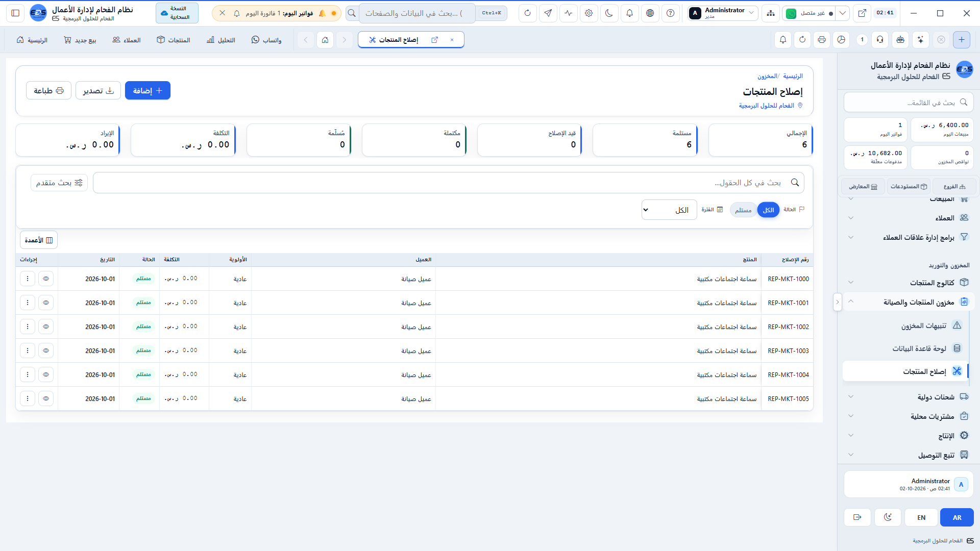980x551 pixels.
Task: Open the organization chart icon
Action: coord(771,13)
